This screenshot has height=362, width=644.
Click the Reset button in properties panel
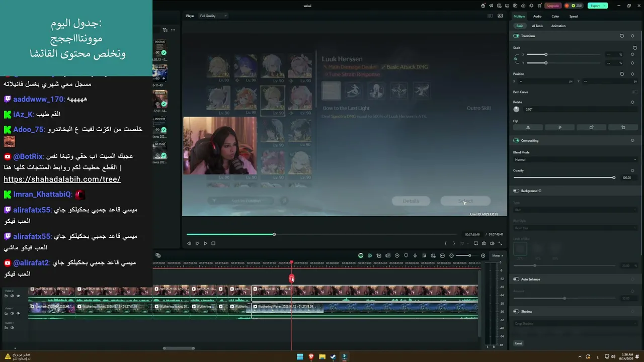tap(518, 343)
